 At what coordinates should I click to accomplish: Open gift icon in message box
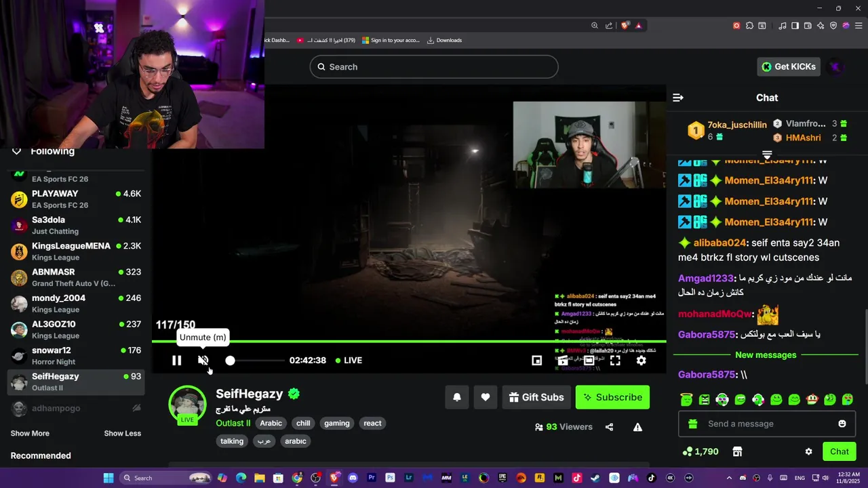point(692,424)
